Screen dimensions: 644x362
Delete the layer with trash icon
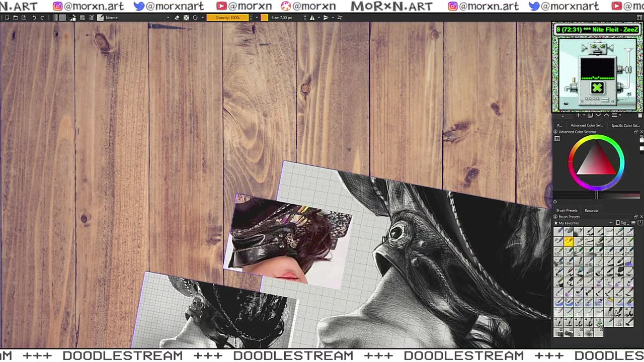coord(640,116)
